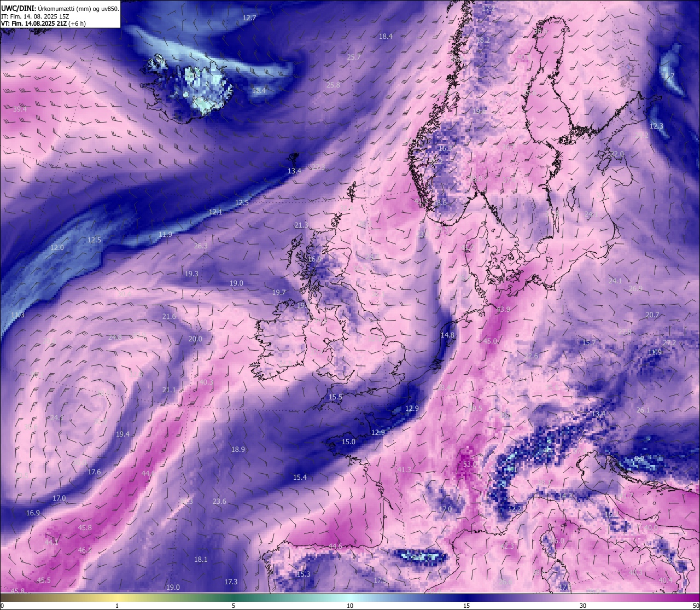Click the 20.0 value label
The image size is (700, 610).
pos(195,339)
